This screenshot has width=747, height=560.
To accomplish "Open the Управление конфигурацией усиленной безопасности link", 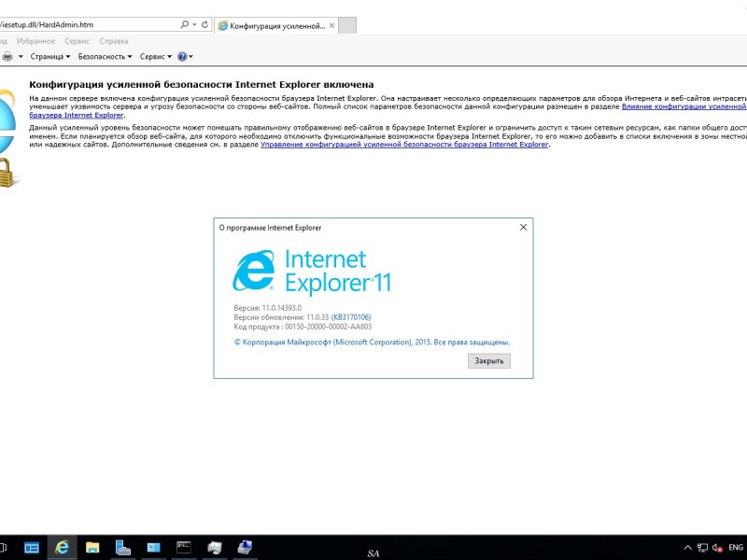I will click(404, 145).
